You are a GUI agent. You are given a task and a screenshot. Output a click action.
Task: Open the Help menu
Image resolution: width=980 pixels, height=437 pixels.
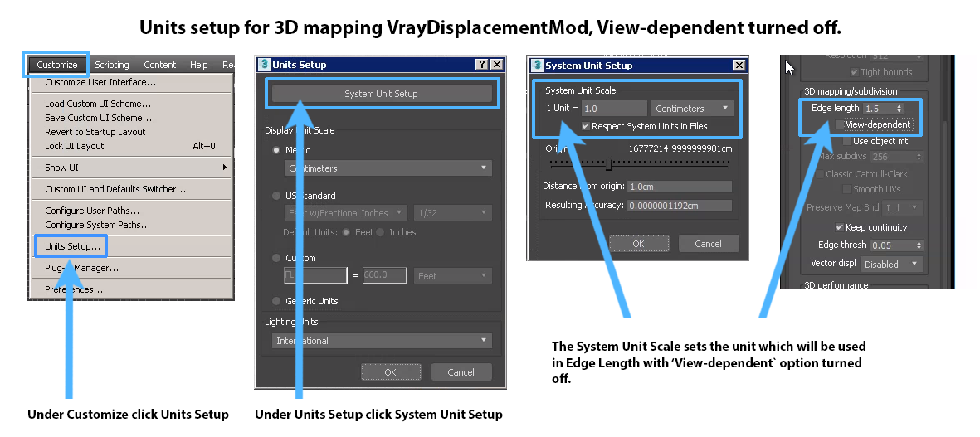pos(199,65)
